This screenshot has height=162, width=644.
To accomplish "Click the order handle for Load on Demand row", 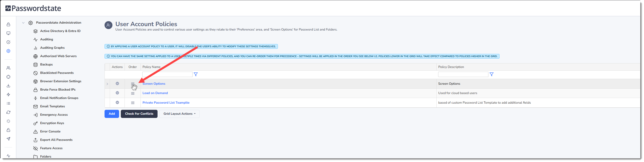I will [133, 93].
